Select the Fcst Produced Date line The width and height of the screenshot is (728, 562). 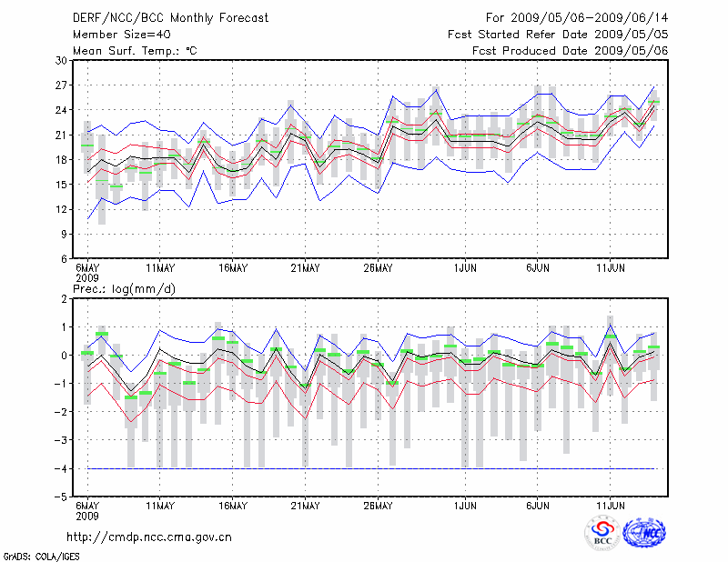click(570, 51)
